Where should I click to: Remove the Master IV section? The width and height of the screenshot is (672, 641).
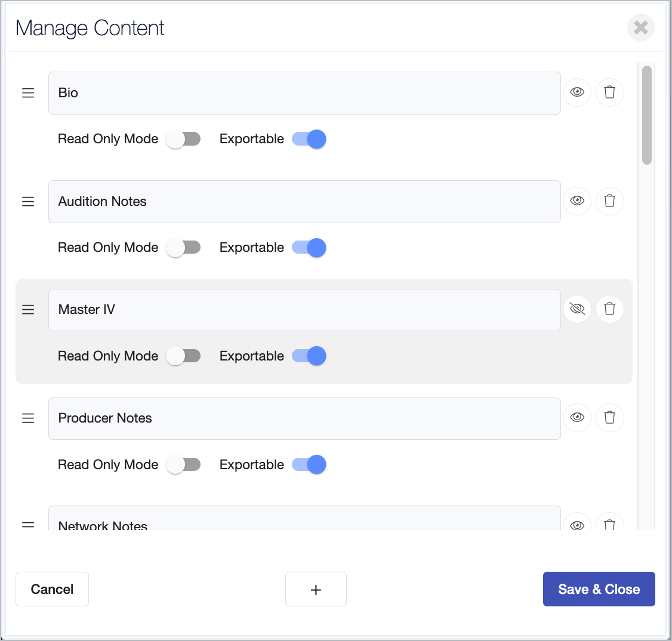[609, 309]
